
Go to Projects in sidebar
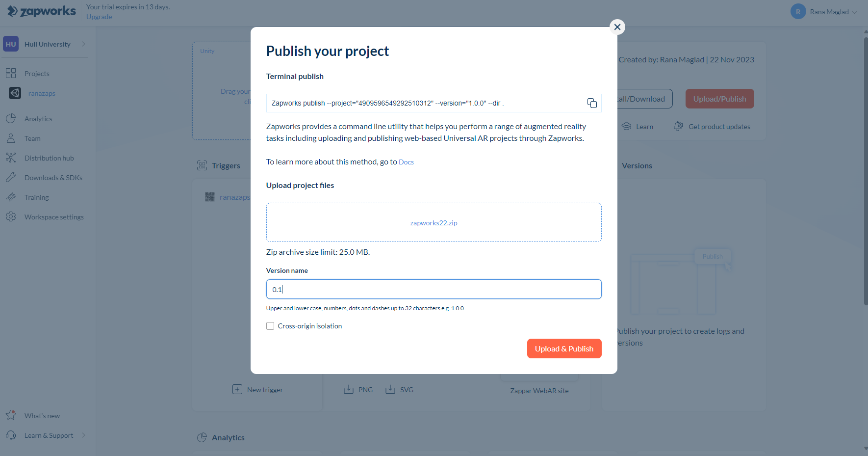coord(37,74)
